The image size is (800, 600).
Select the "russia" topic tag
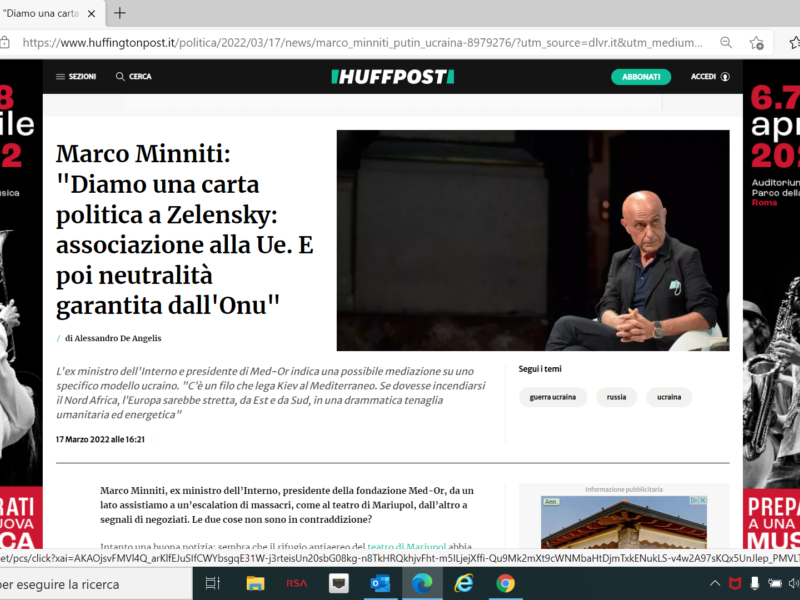coord(616,397)
